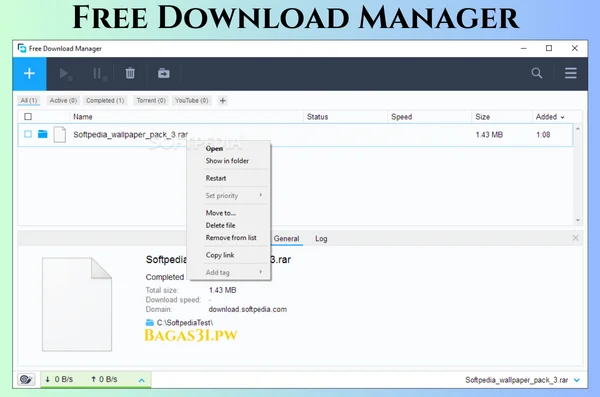The image size is (600, 397).
Task: Close the details panel with the X
Action: coord(575,238)
